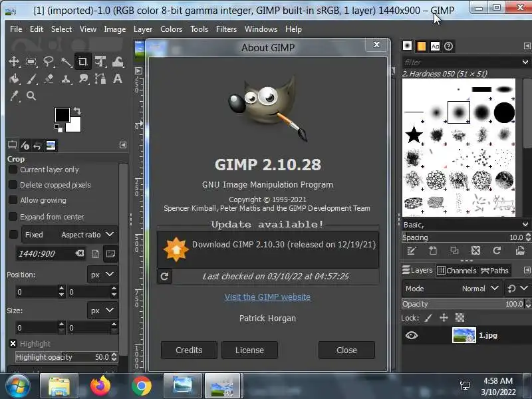Open the tool options panel menu arrow
Image resolution: width=532 pixels, height=399 pixels.
(x=123, y=145)
